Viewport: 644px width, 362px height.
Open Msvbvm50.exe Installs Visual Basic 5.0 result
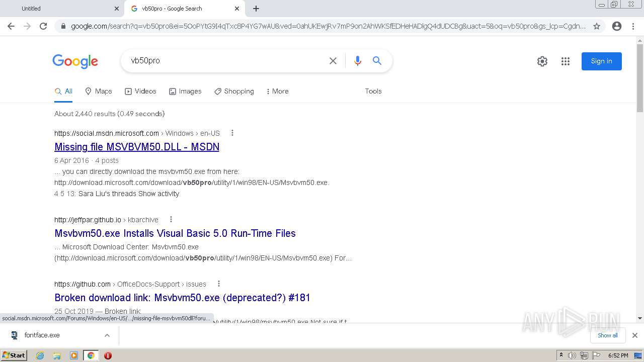click(175, 233)
